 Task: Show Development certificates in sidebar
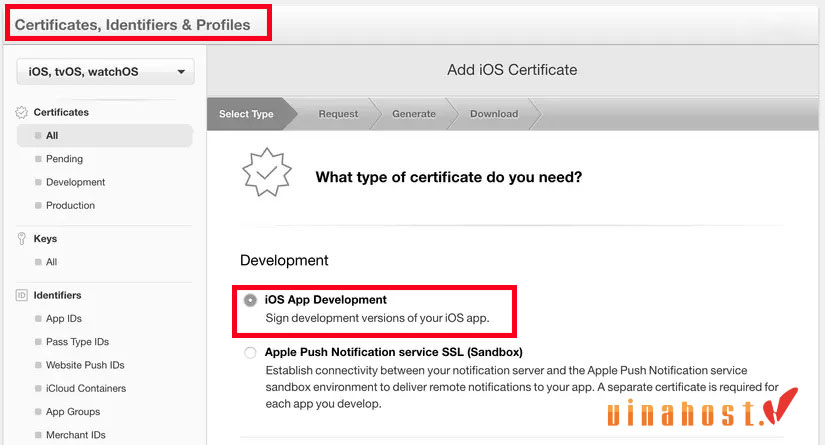(x=75, y=182)
